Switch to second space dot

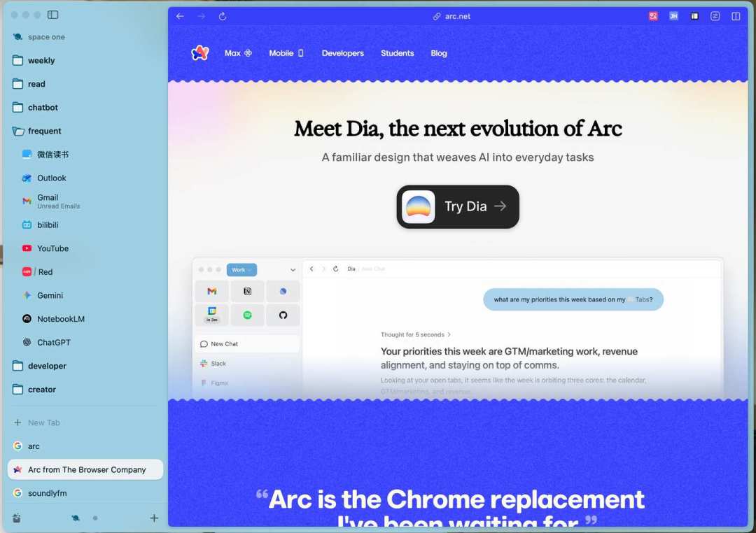95,518
